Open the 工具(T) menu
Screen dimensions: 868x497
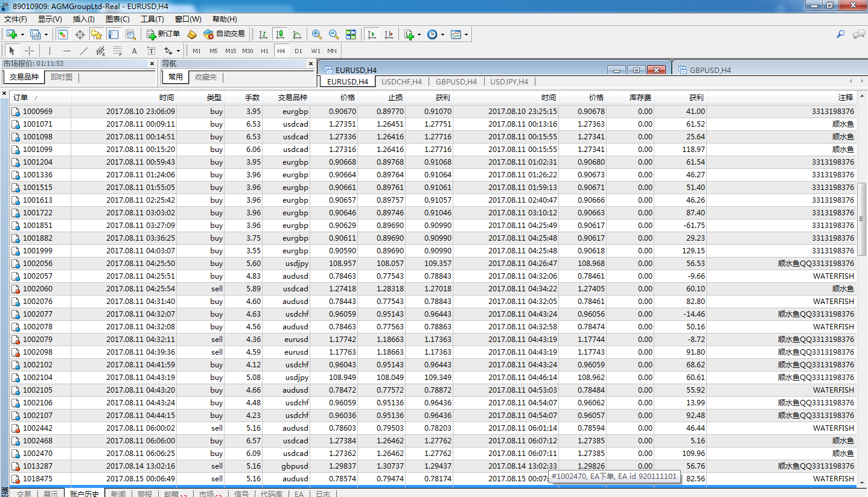pos(152,19)
